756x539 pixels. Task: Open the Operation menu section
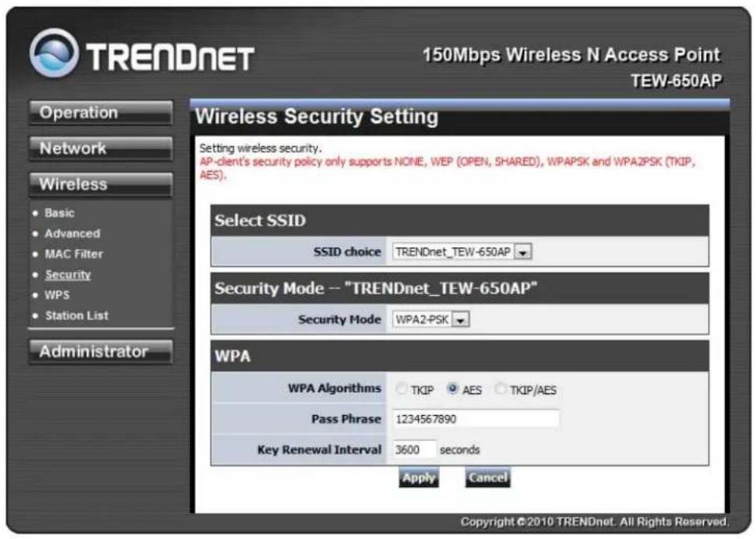[101, 113]
